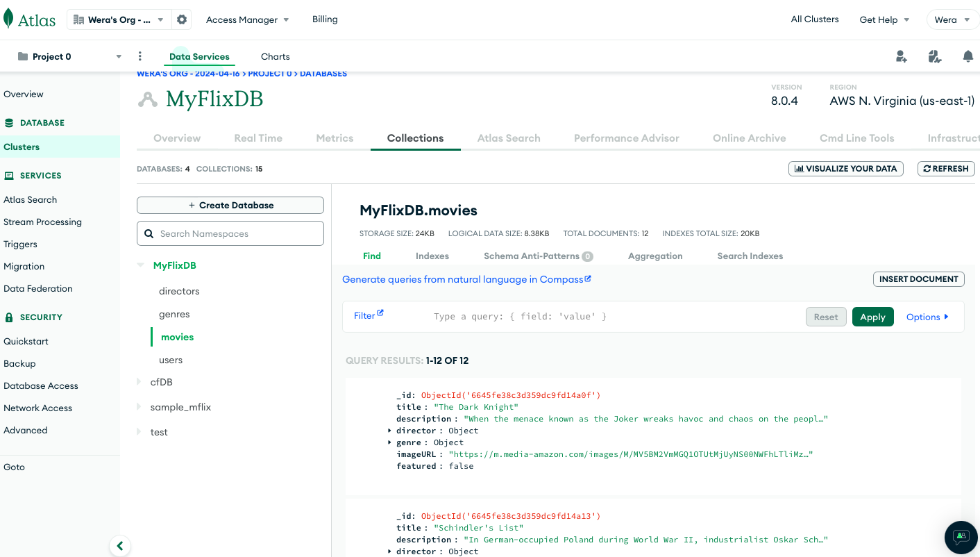The image size is (980, 557).
Task: Click the Search Namespaces field
Action: (x=230, y=233)
